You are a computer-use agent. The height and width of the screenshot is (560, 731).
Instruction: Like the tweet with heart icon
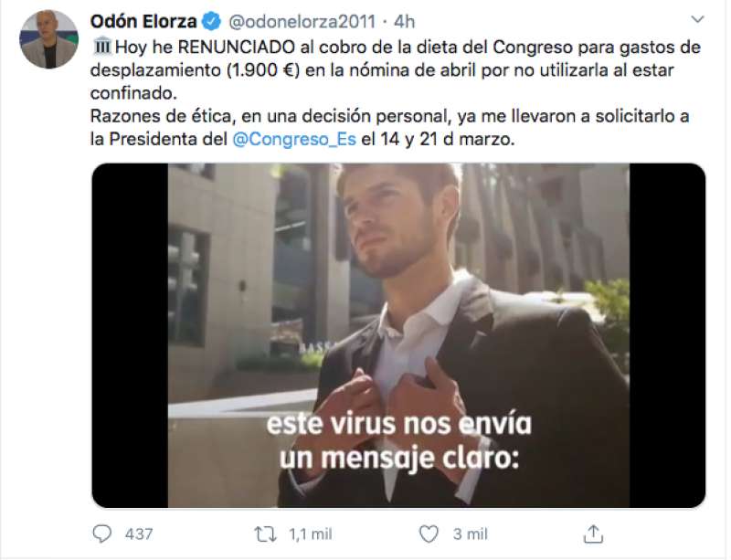[429, 534]
